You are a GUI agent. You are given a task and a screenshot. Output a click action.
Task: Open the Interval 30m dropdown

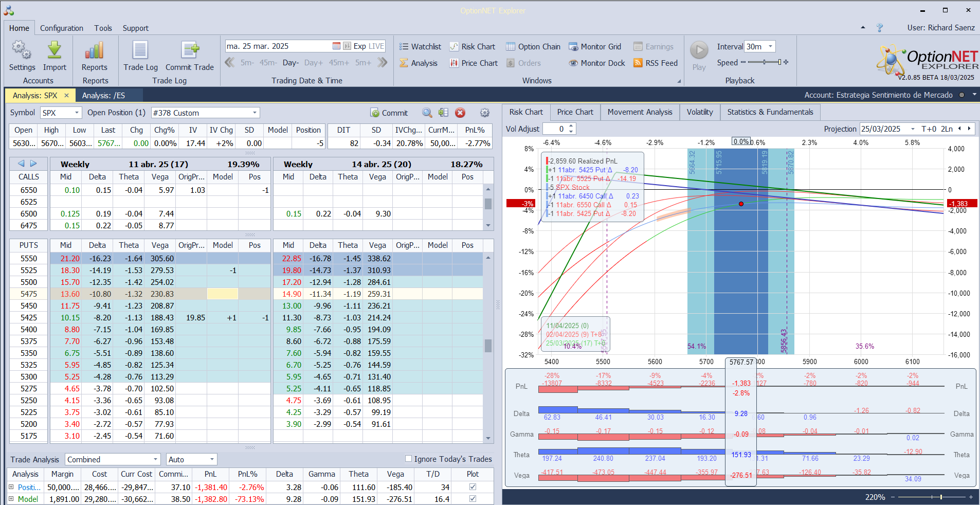[770, 46]
